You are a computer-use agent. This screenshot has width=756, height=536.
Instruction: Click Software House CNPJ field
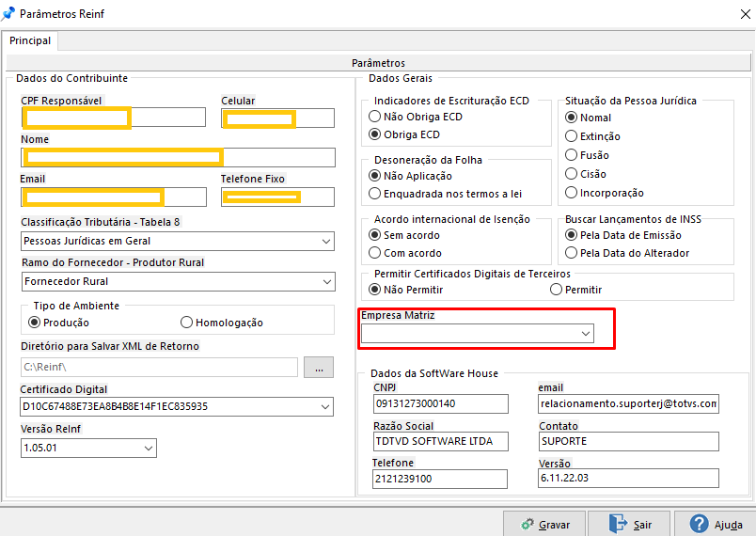pos(441,404)
